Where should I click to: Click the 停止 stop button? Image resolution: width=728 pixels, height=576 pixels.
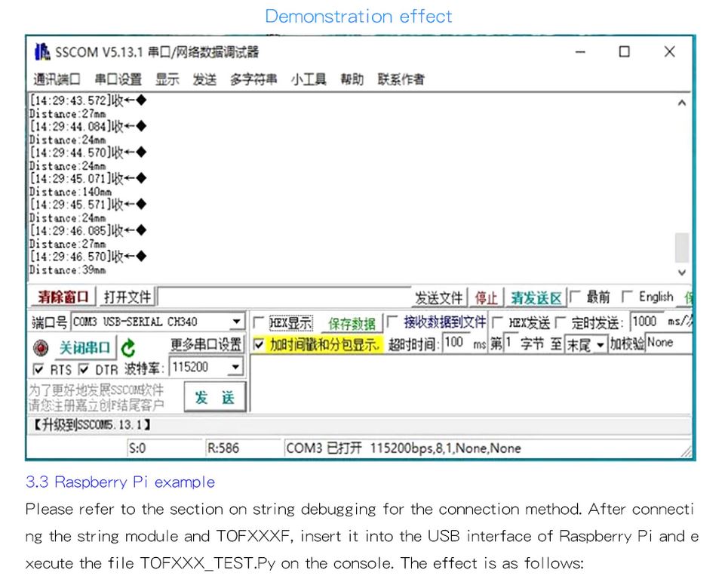[486, 297]
